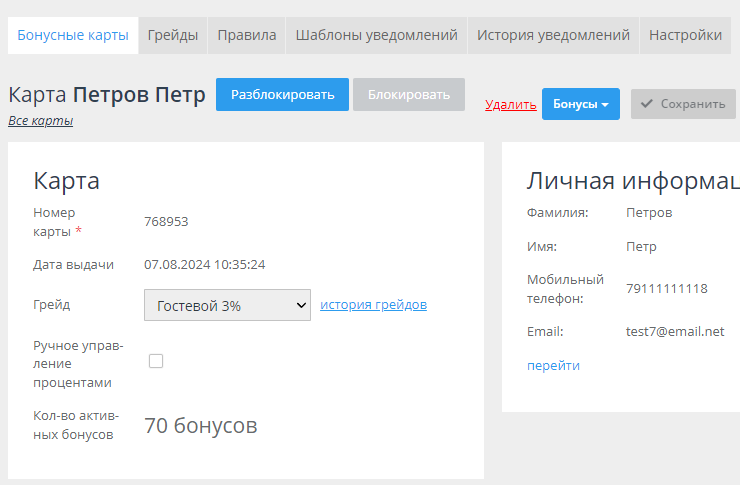
Task: Click the Разблокировать button
Action: pos(282,95)
